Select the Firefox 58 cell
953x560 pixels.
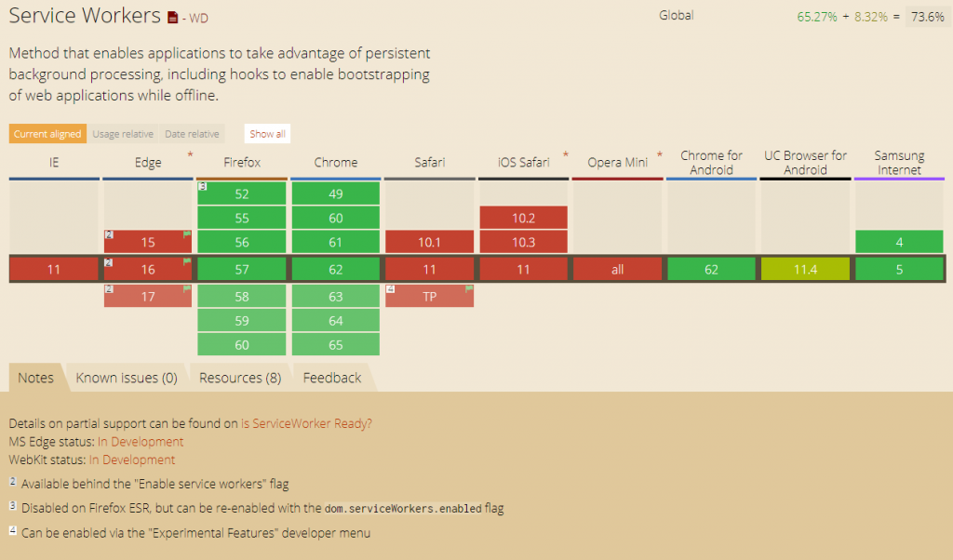[242, 297]
